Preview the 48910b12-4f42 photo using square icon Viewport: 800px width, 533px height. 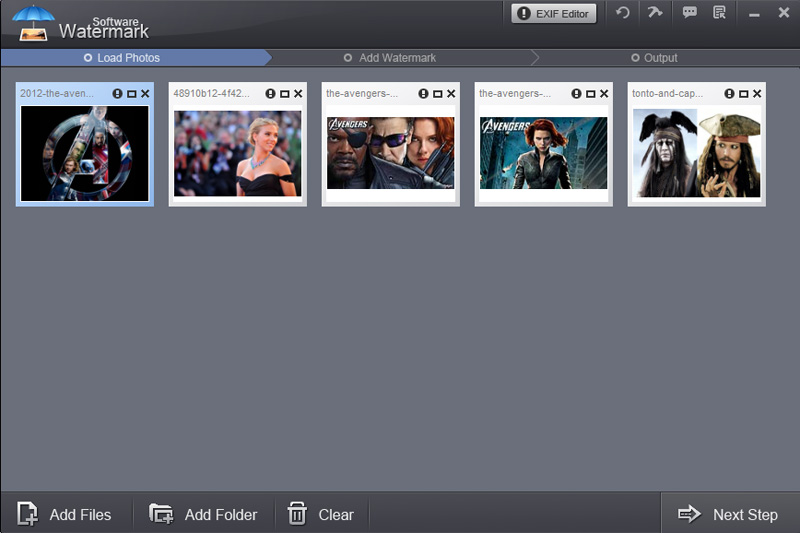point(284,94)
